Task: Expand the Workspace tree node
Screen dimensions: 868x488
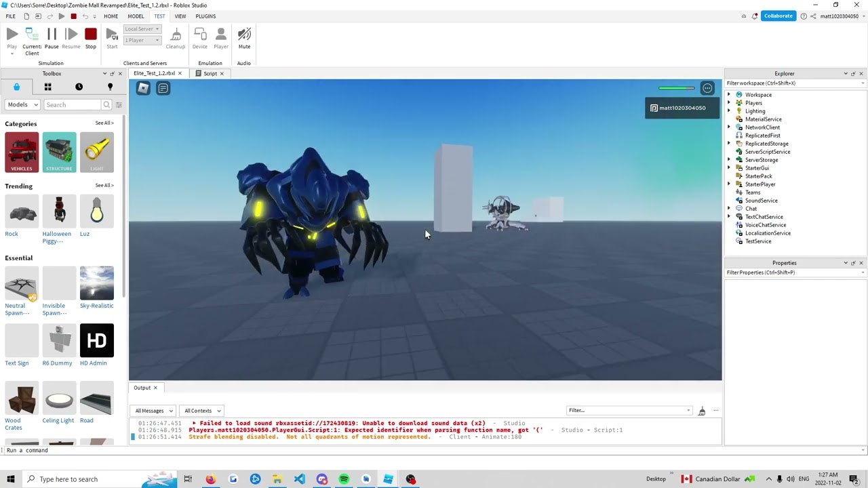Action: [729, 95]
